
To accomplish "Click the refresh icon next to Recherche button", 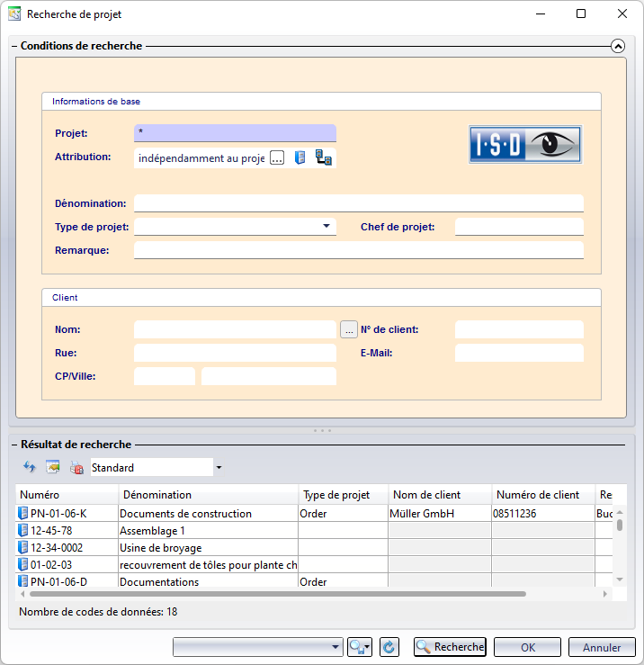I will [389, 647].
